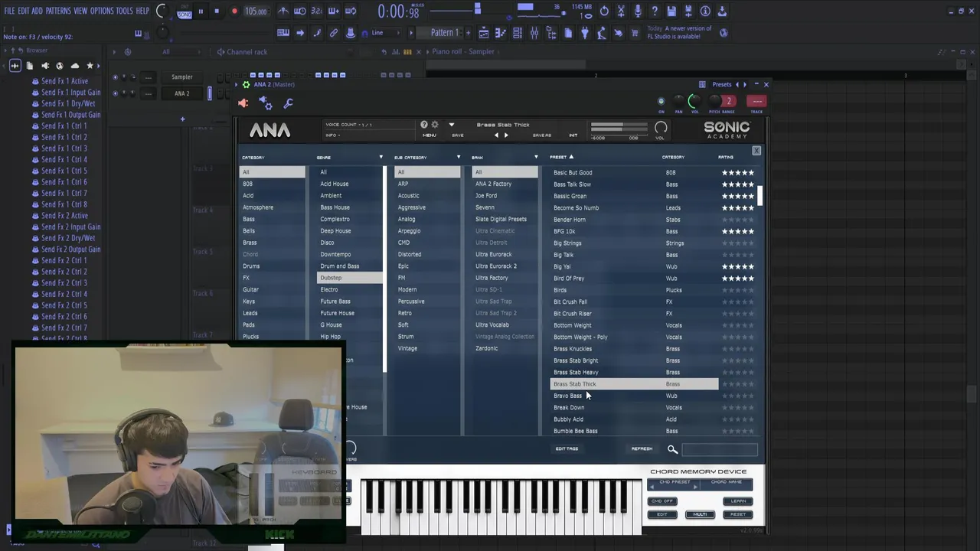Open the ANA 2 plug-and-gear wrapper settings icon
This screenshot has width=980, height=551.
coord(265,103)
